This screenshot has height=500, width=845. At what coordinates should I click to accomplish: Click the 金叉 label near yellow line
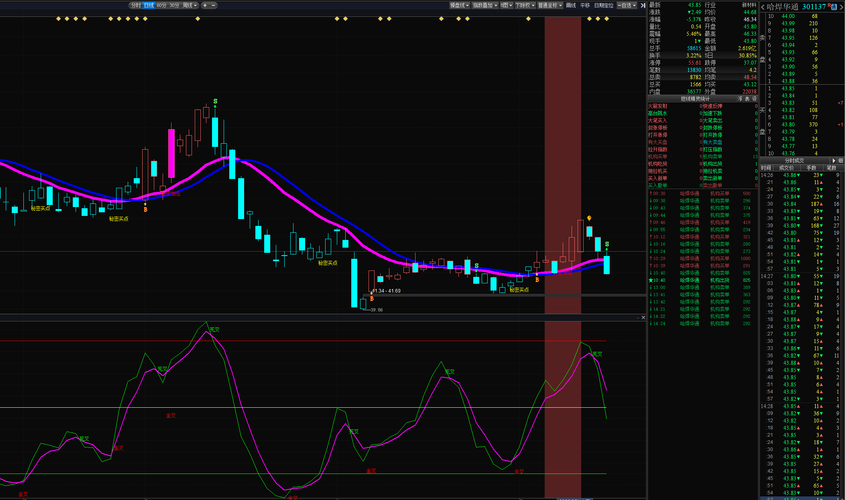pyautogui.click(x=170, y=415)
